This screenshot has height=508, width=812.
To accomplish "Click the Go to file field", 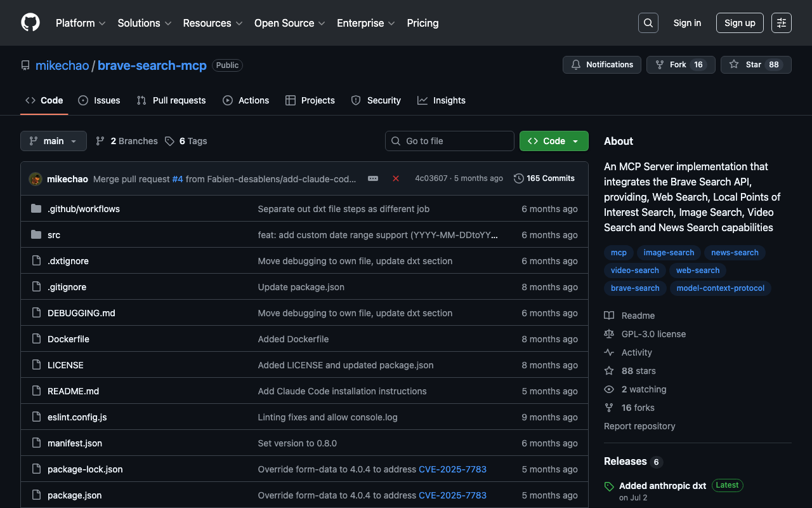I will pos(450,141).
